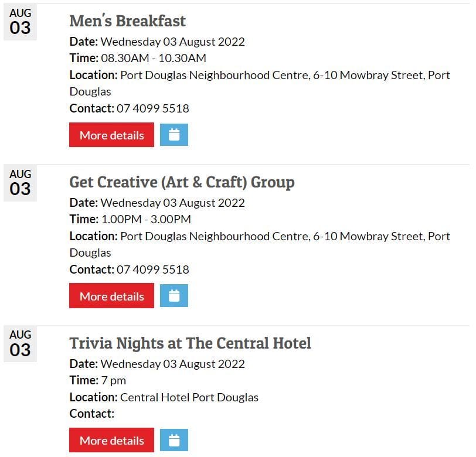This screenshot has width=476, height=457.
Task: Click Get Creative Group location address text
Action: [285, 236]
